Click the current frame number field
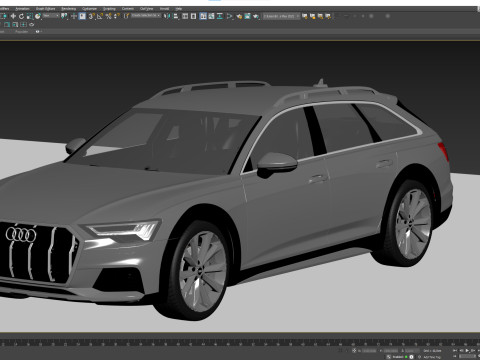 click(468, 357)
